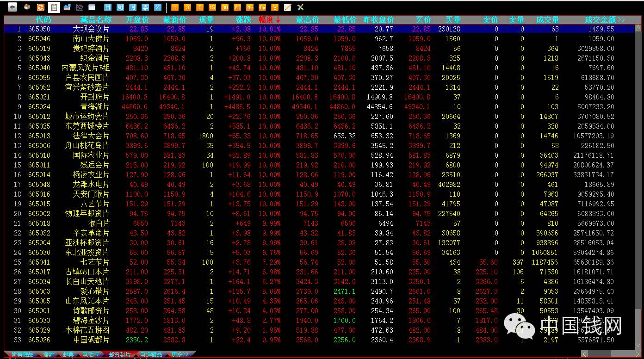
Task: Select the 邮资封片 tab
Action: [119, 354]
